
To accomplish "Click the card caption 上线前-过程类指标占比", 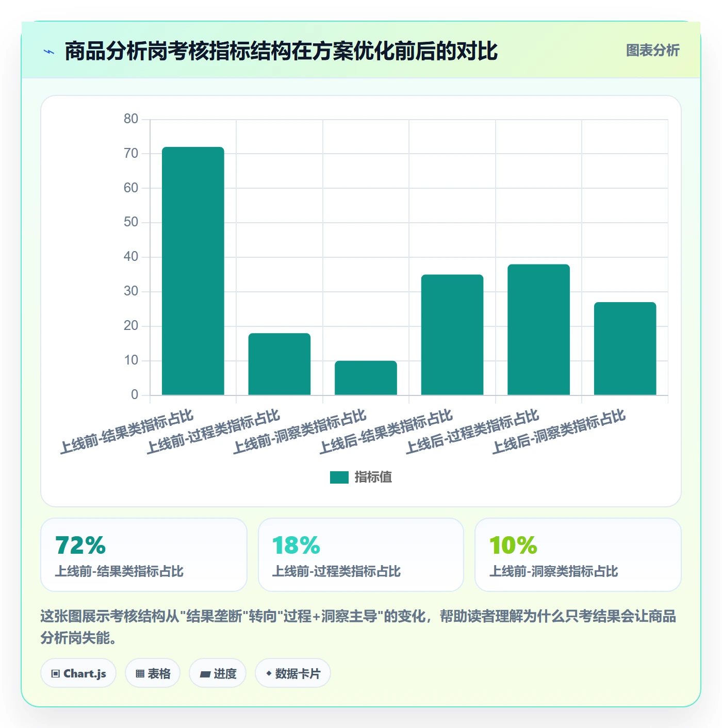I will pos(336,571).
